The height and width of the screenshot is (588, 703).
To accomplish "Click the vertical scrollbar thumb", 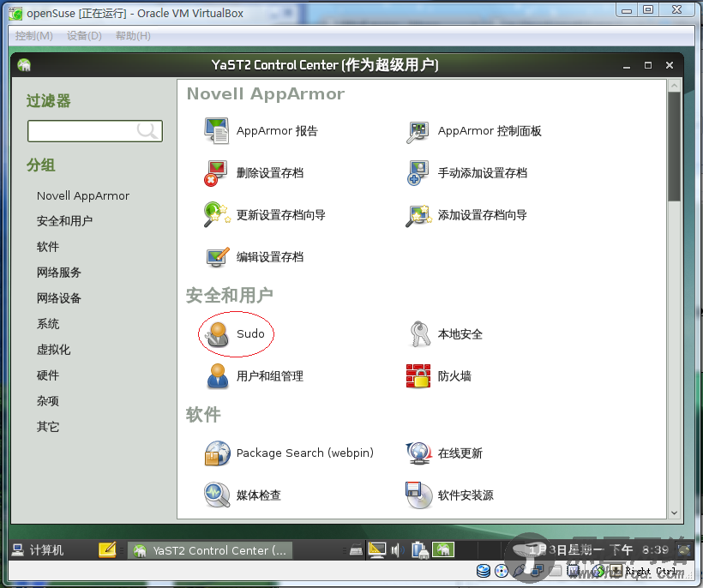I will (674, 147).
